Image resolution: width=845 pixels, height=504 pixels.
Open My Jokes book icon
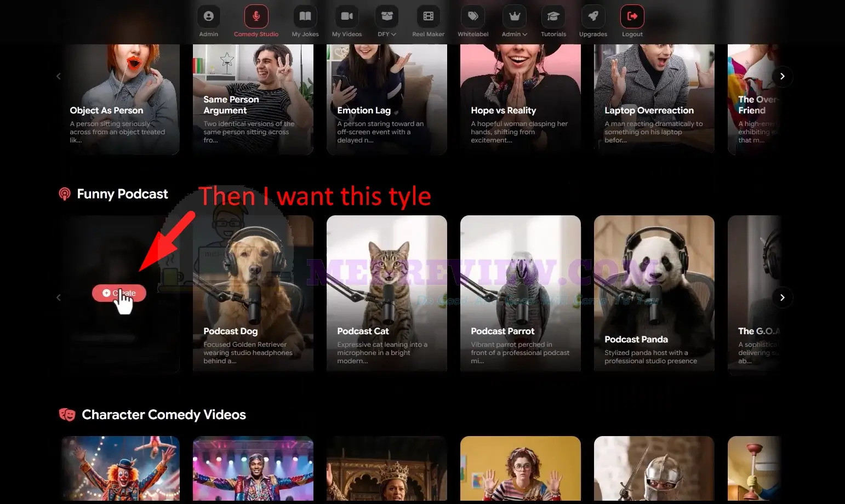(305, 16)
